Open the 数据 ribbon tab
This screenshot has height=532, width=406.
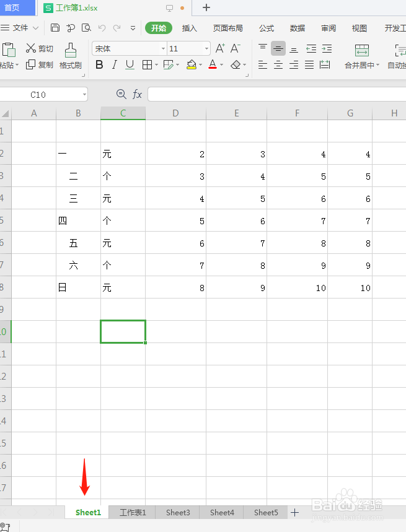298,28
